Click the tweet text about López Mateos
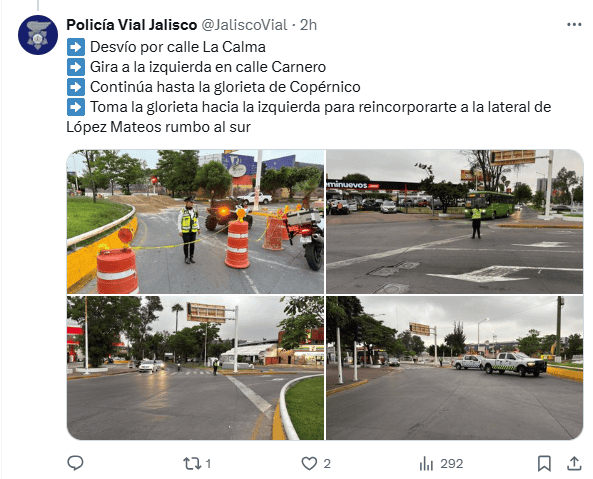593x479 pixels. 309,117
